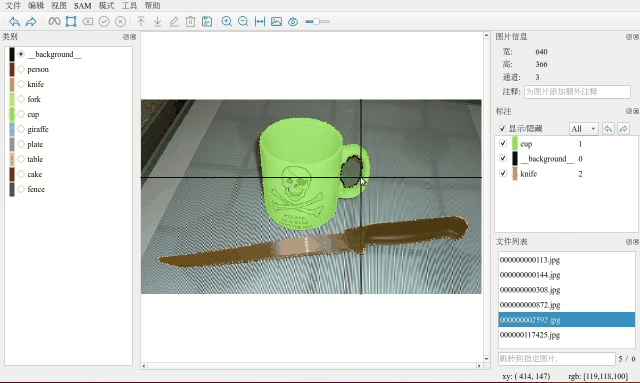Viewport: 640px width, 383px height.
Task: Float the 类别 panel with its detach icon
Action: (126, 37)
